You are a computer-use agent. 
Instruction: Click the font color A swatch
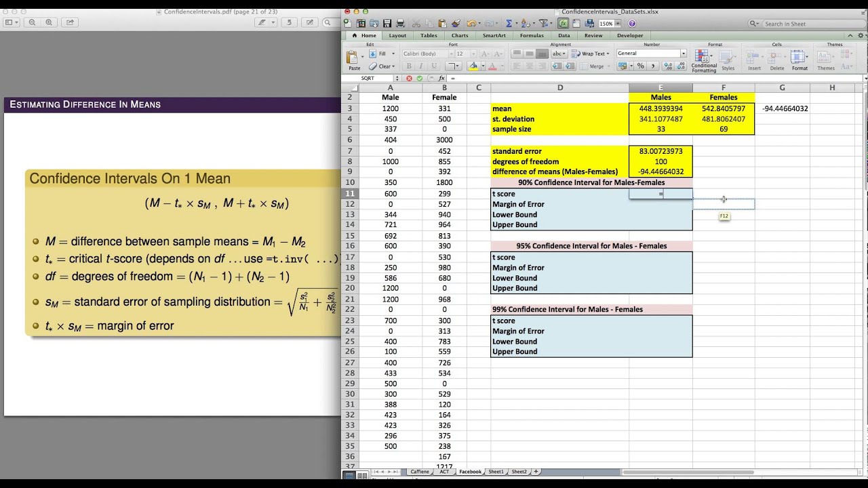pyautogui.click(x=492, y=66)
